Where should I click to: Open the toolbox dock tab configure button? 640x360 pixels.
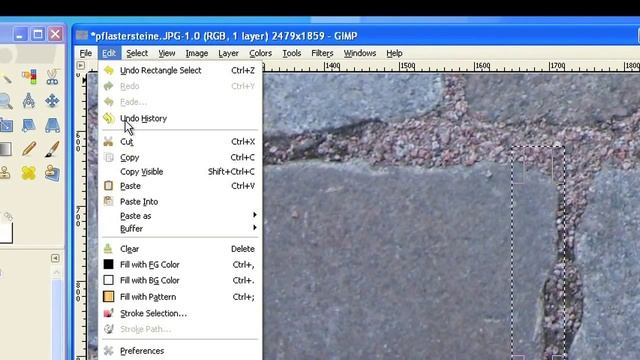click(x=55, y=258)
